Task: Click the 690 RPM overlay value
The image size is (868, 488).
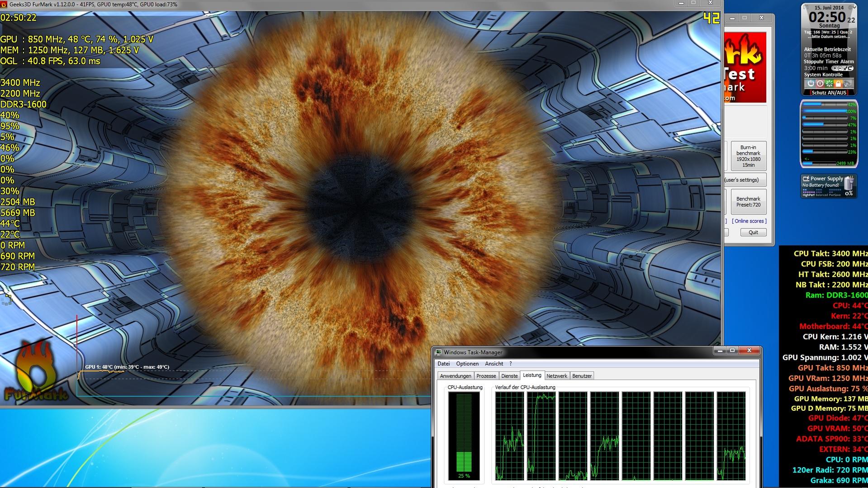Action: coord(18,256)
